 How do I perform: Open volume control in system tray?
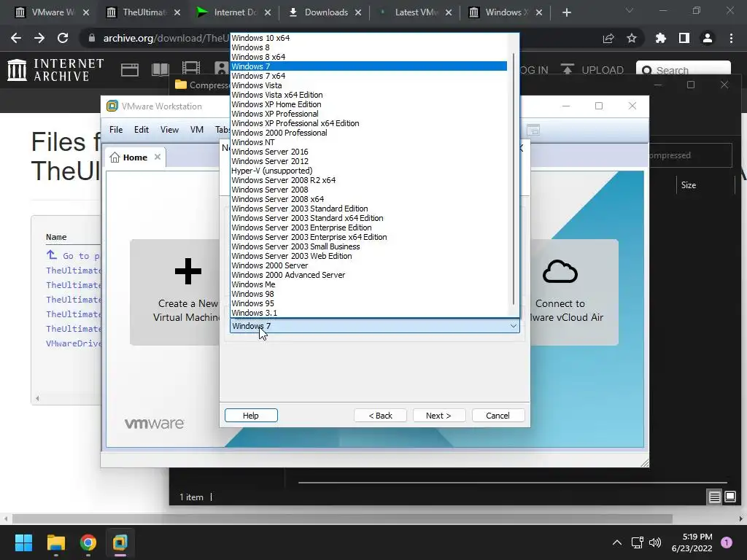click(655, 542)
